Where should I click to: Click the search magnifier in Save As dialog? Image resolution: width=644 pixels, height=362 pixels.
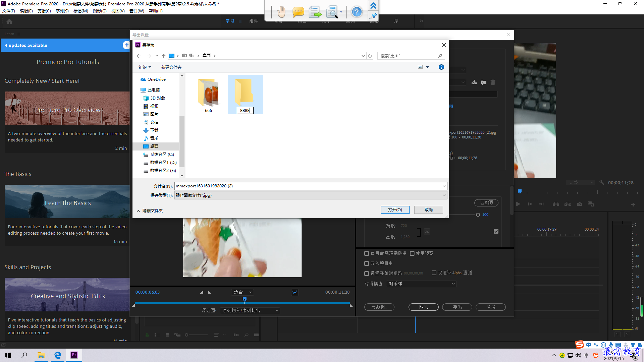pos(440,56)
